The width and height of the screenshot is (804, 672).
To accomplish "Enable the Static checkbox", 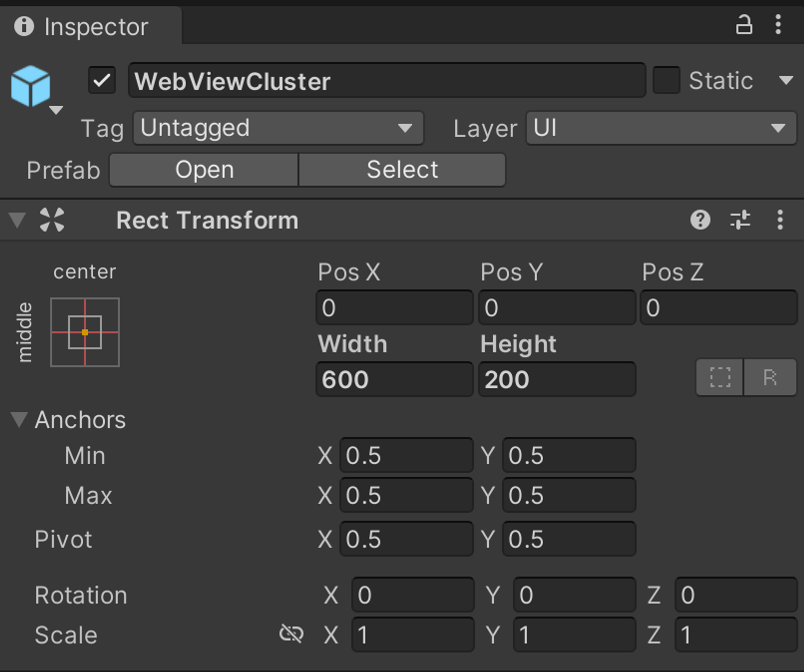I will click(666, 80).
